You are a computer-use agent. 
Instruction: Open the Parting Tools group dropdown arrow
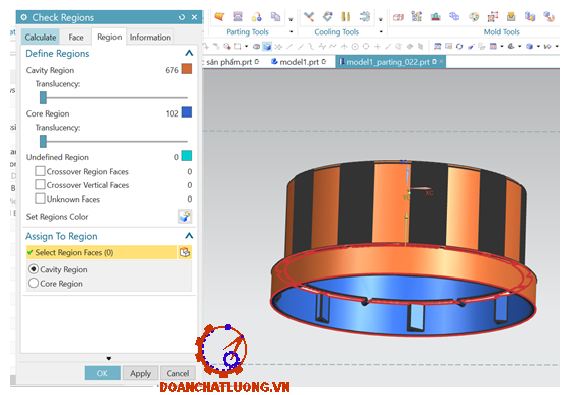[x=291, y=32]
